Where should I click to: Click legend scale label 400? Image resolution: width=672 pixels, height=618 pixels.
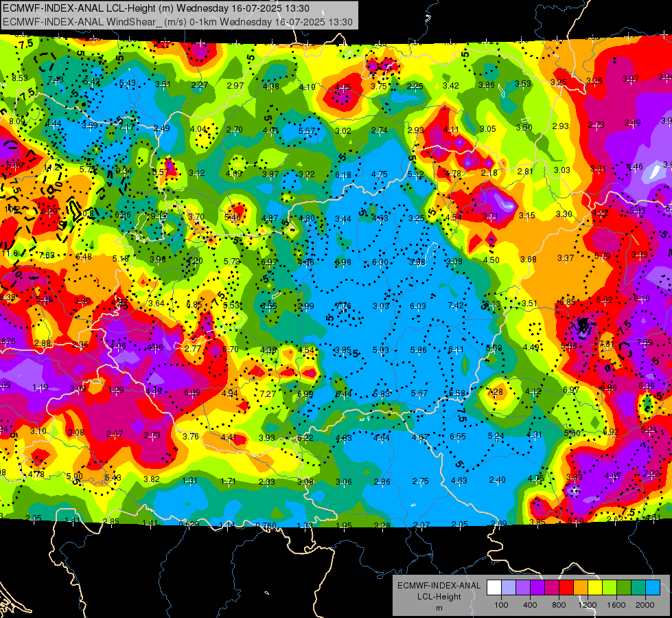(530, 605)
